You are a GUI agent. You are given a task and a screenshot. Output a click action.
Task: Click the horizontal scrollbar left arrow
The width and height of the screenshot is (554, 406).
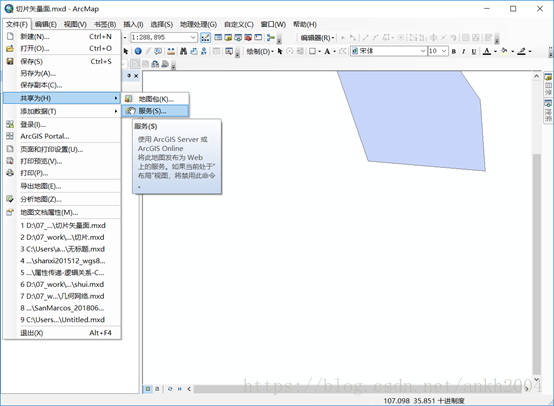tap(189, 389)
